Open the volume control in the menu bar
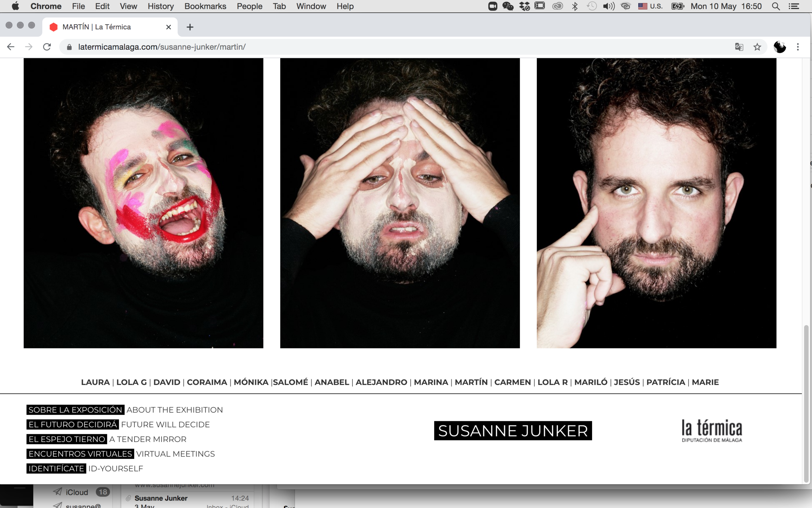The height and width of the screenshot is (508, 812). (609, 6)
